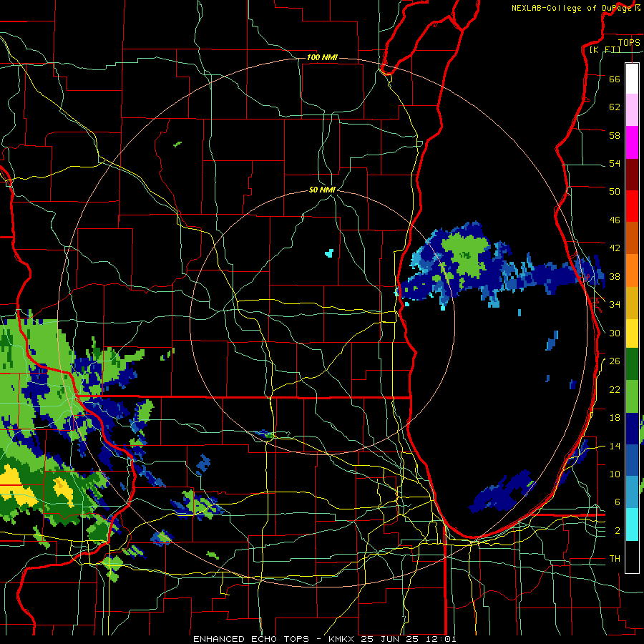Screen dimensions: 644x644
Task: Click the "K FT" units label
Action: coord(605,49)
